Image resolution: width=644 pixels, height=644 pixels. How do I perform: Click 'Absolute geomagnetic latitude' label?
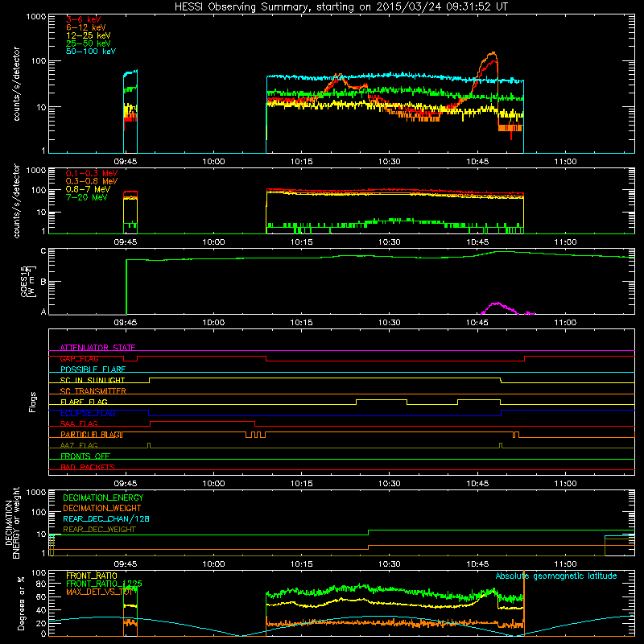pos(556,576)
